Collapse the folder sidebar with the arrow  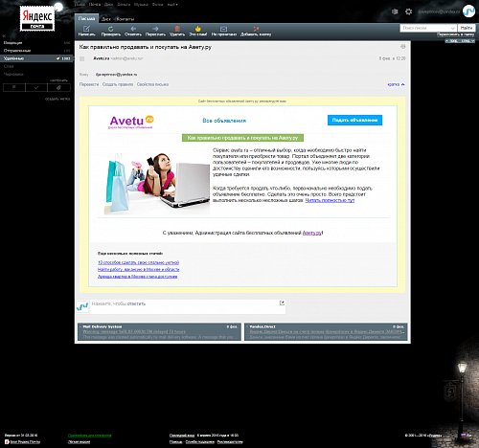[x=4, y=36]
